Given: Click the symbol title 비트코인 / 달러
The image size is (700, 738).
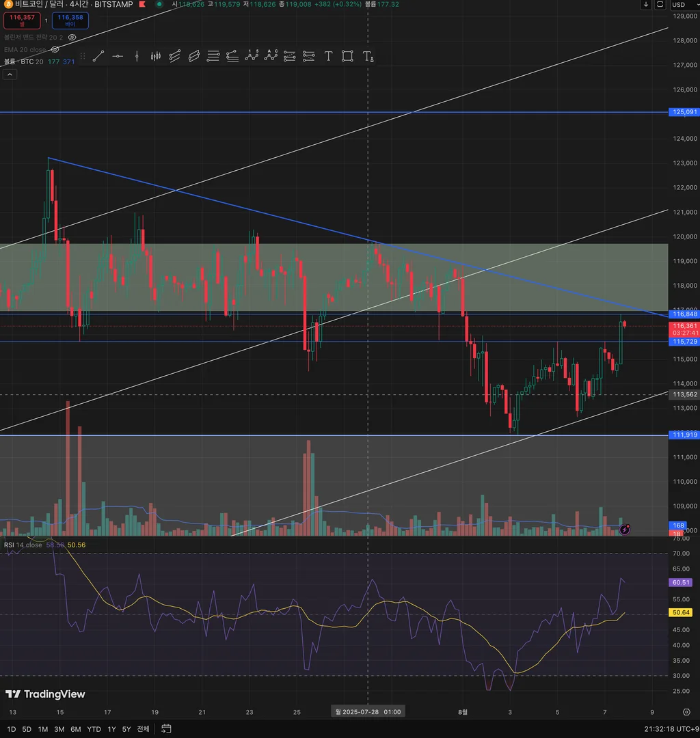Looking at the screenshot, I should tap(39, 4).
